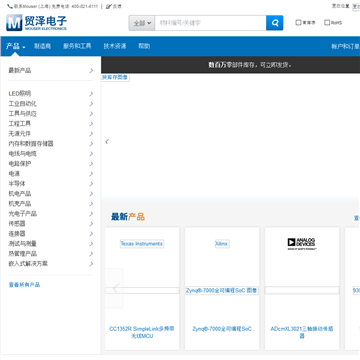Select 热管理产品 in products menu

tap(22, 254)
